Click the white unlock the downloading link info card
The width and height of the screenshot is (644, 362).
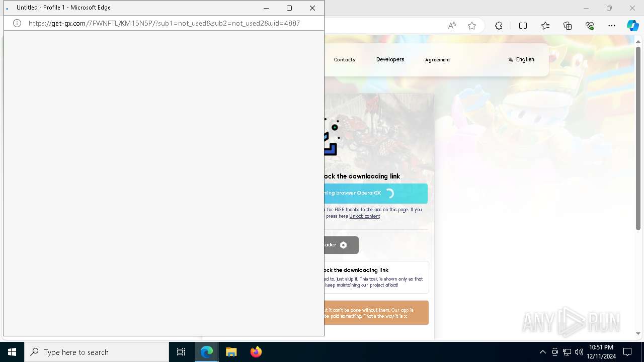[377, 277]
